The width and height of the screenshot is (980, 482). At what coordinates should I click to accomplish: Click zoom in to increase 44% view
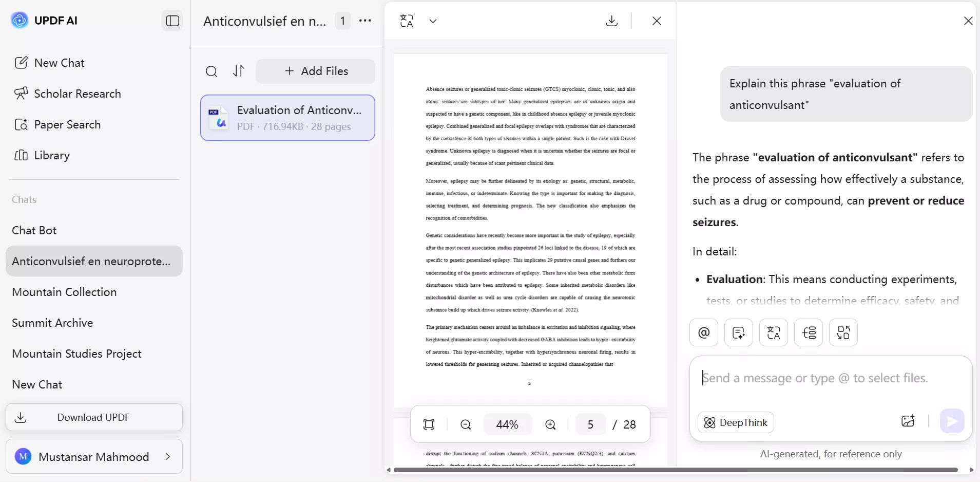(550, 424)
